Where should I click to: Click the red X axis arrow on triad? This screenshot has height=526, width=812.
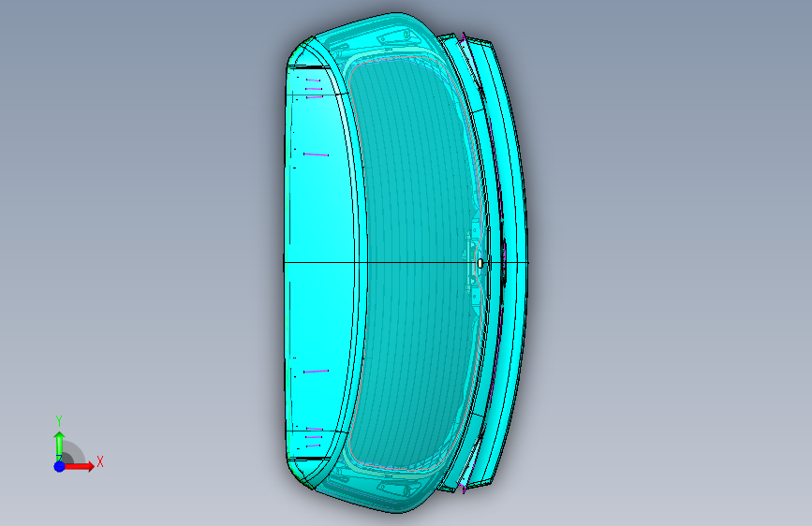pyautogui.click(x=79, y=466)
